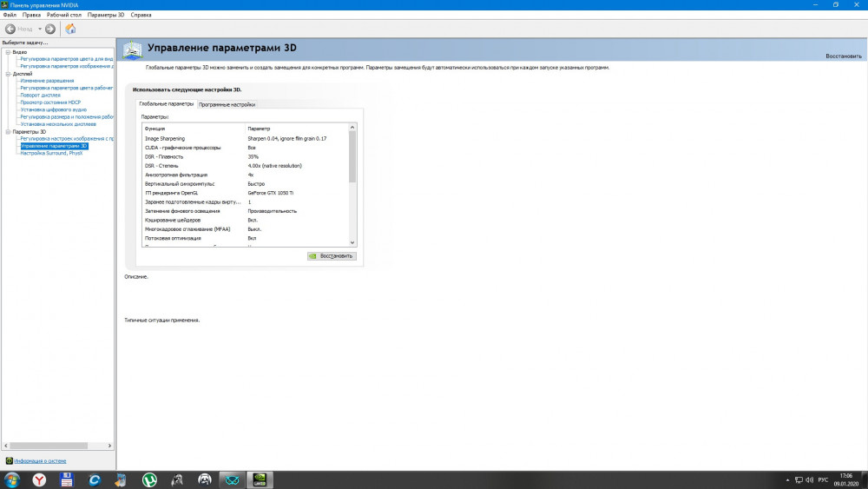This screenshot has height=489, width=868.
Task: Open Изменение разрешения in the task tree
Action: 47,81
